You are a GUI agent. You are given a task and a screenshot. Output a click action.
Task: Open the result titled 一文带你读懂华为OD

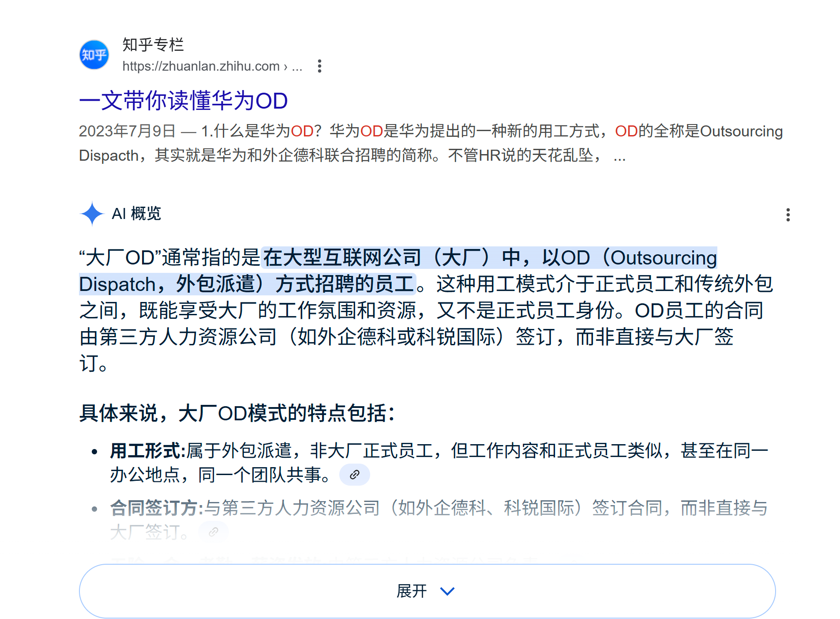coord(184,101)
